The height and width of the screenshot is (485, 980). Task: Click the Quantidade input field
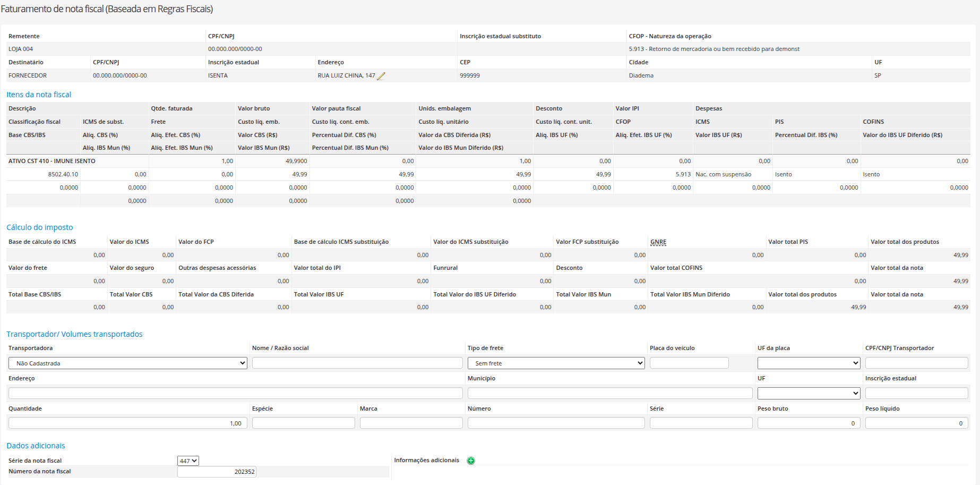pyautogui.click(x=128, y=423)
